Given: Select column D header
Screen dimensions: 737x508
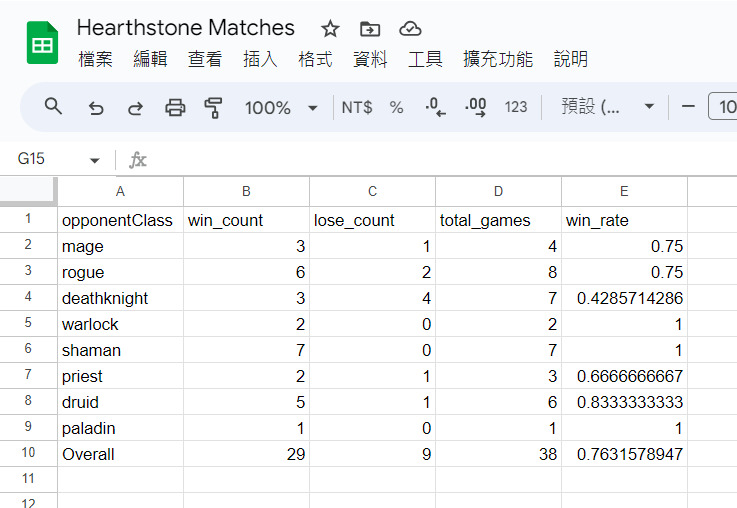Looking at the screenshot, I should click(498, 191).
